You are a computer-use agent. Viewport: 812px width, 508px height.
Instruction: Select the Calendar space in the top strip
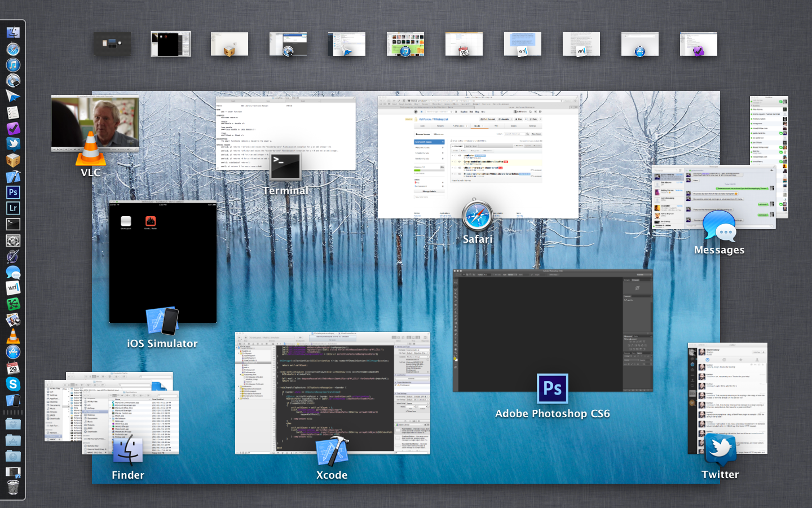(464, 44)
